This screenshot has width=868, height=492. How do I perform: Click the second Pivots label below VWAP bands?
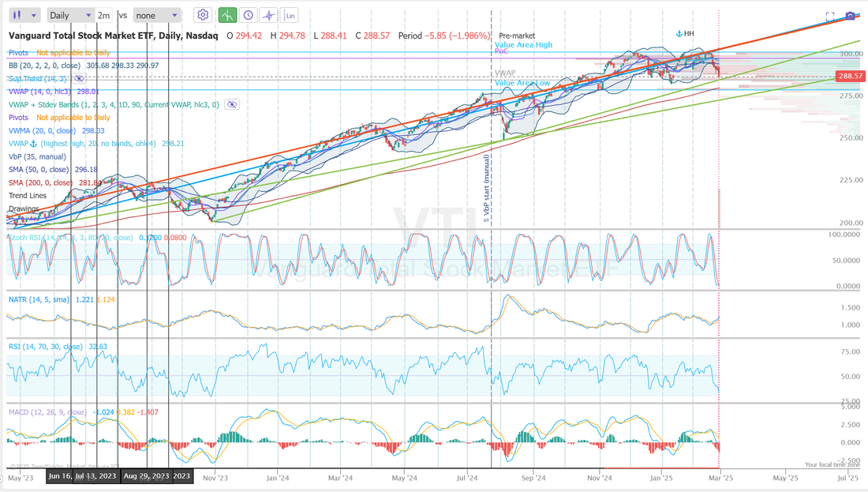click(x=18, y=118)
